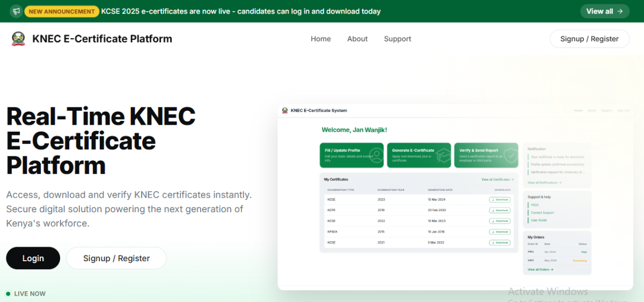Click Signup / Register beside Login
Image resolution: width=644 pixels, height=302 pixels.
point(116,258)
